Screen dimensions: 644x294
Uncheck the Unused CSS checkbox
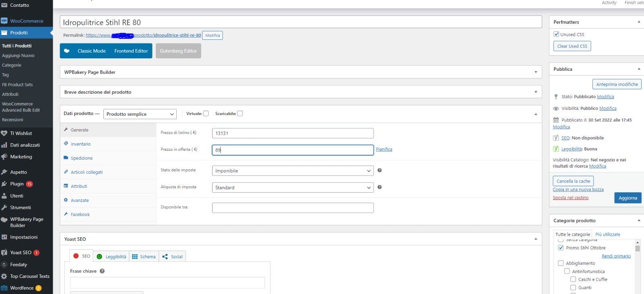[556, 35]
